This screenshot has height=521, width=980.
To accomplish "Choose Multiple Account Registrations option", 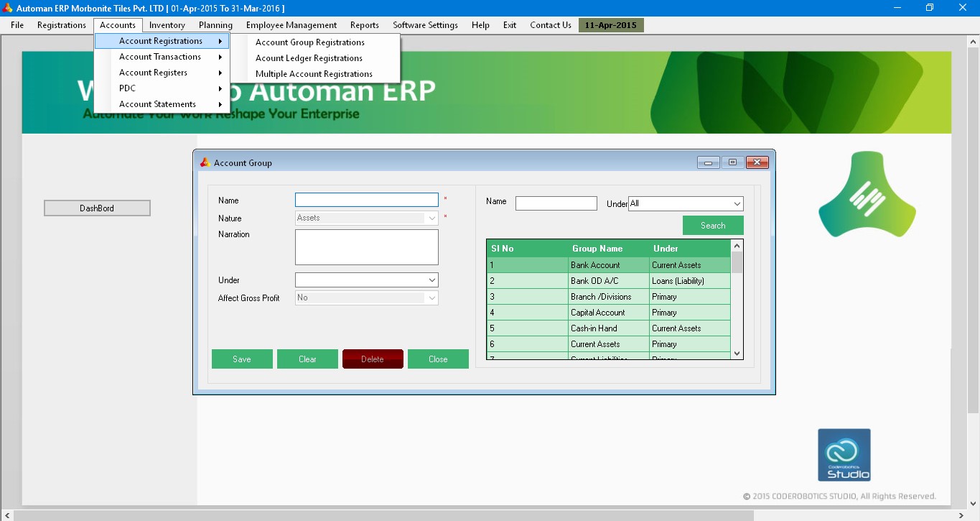I will [x=314, y=74].
